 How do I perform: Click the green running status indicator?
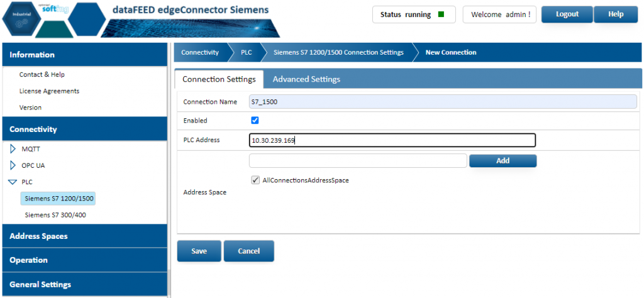click(441, 14)
